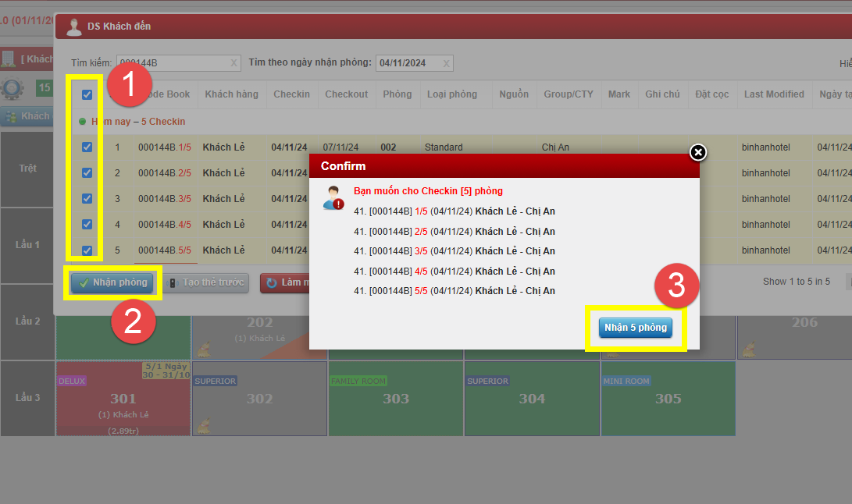Clear search field with its X icon
The image size is (852, 504).
(x=233, y=63)
